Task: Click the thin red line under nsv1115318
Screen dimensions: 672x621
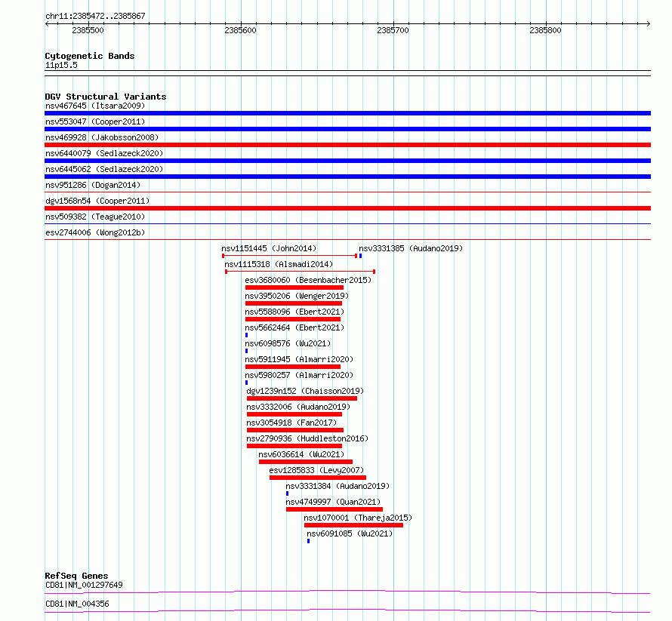Action: point(301,272)
